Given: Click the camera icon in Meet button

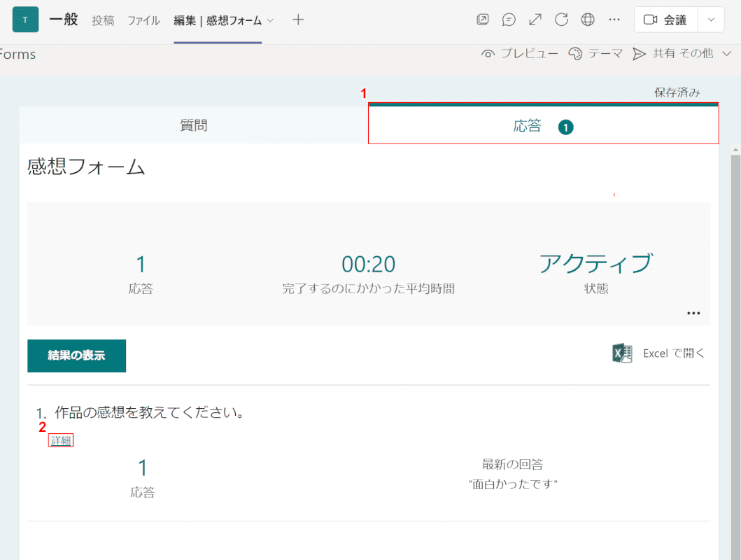Looking at the screenshot, I should click(x=650, y=20).
